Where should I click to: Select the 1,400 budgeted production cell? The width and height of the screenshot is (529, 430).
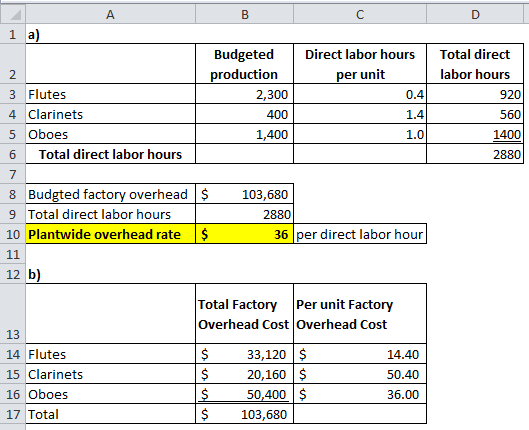(245, 134)
